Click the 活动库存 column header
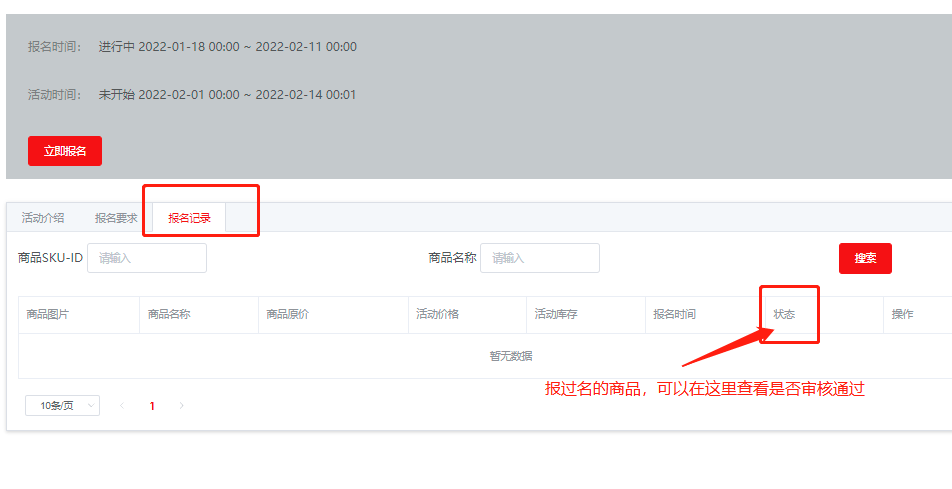952x489 pixels. [556, 314]
